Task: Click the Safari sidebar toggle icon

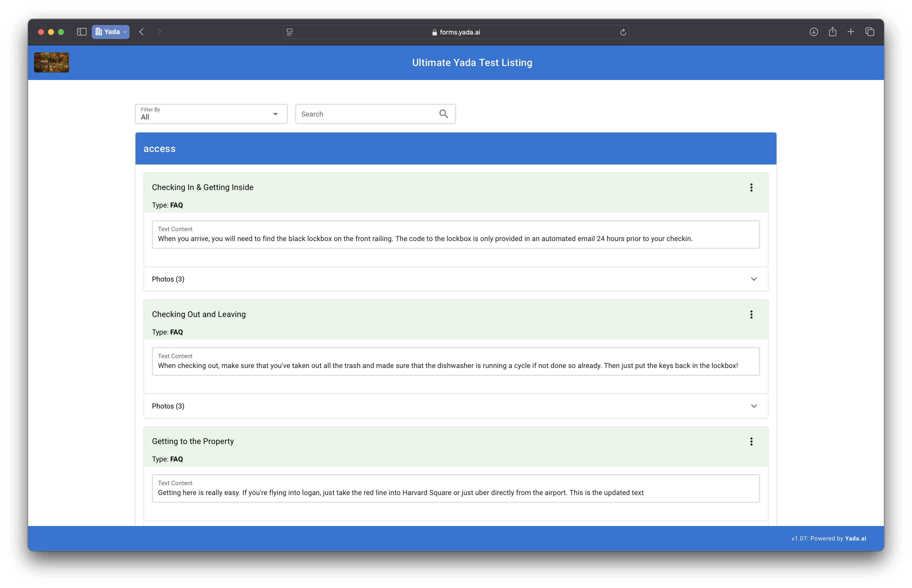Action: point(82,32)
